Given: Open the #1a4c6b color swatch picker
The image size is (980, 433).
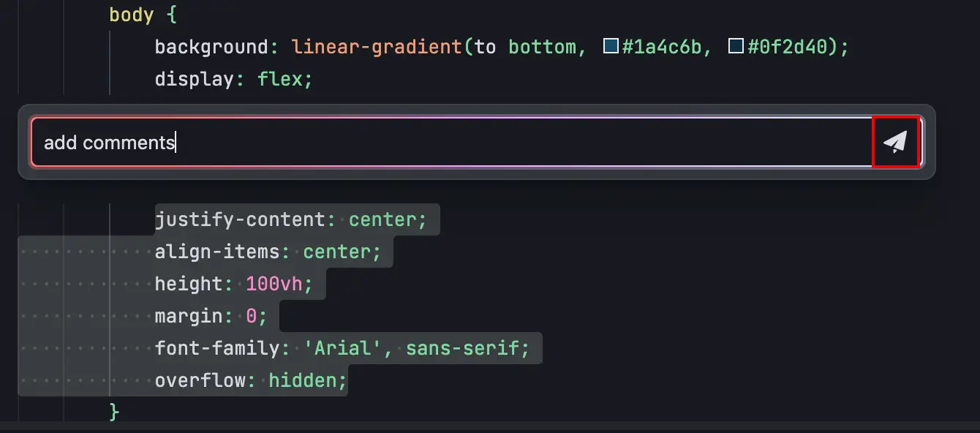Looking at the screenshot, I should (x=610, y=47).
